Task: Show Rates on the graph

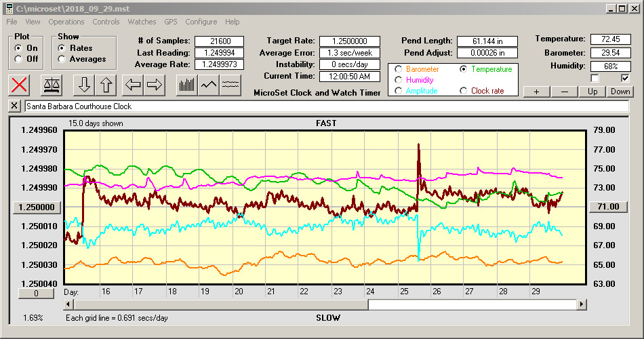Action: [x=62, y=48]
